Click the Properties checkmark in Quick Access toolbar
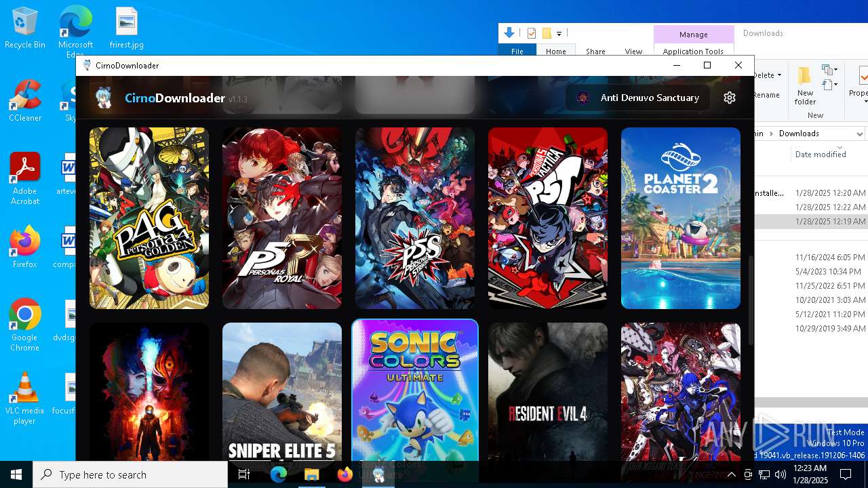 (531, 33)
